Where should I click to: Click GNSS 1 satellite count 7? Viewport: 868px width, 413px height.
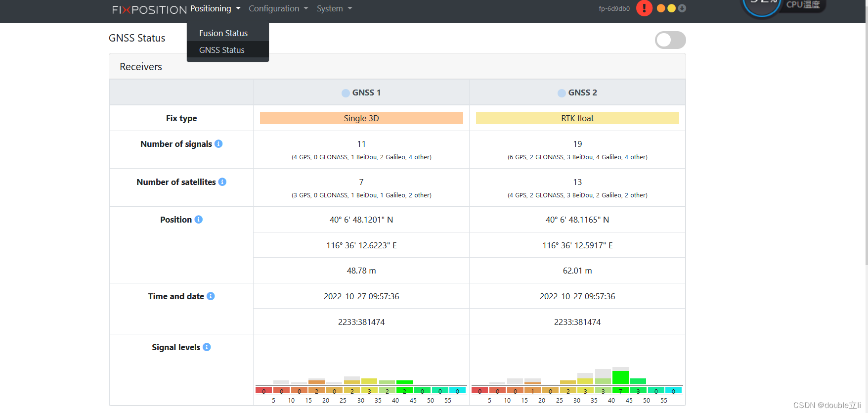click(x=361, y=182)
